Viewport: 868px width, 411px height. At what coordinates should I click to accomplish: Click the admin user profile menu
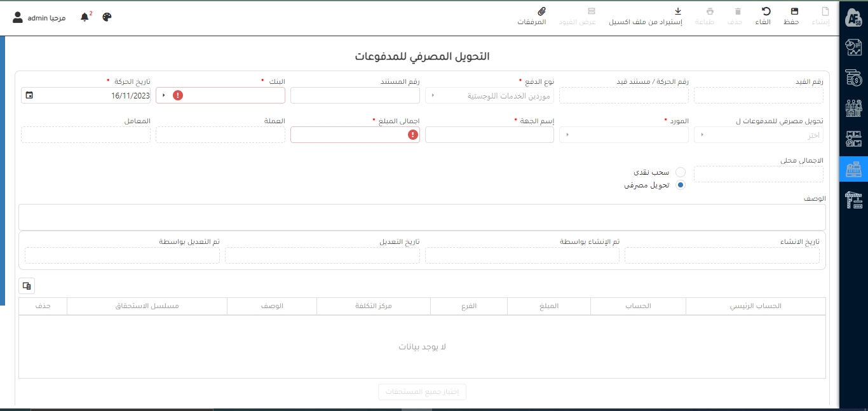coord(39,18)
